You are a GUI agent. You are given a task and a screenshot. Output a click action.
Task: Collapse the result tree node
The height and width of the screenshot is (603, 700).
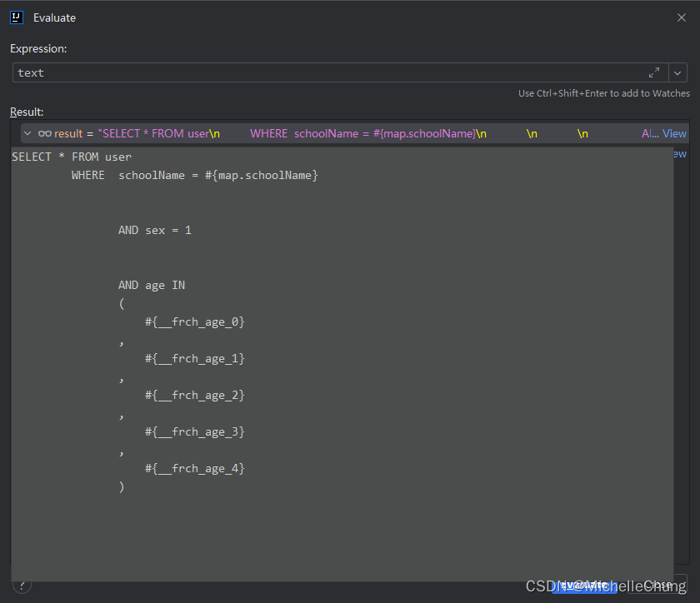click(x=27, y=133)
